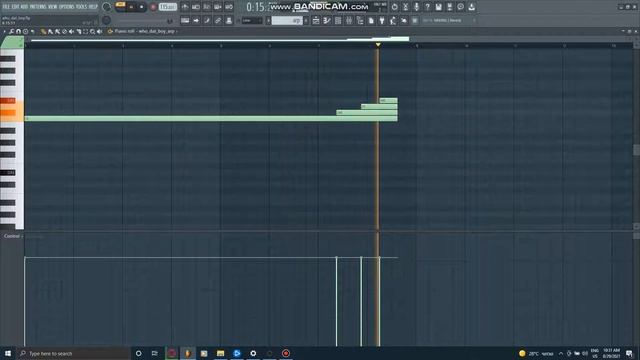
Task: Click the stop transport button
Action: 142,7
